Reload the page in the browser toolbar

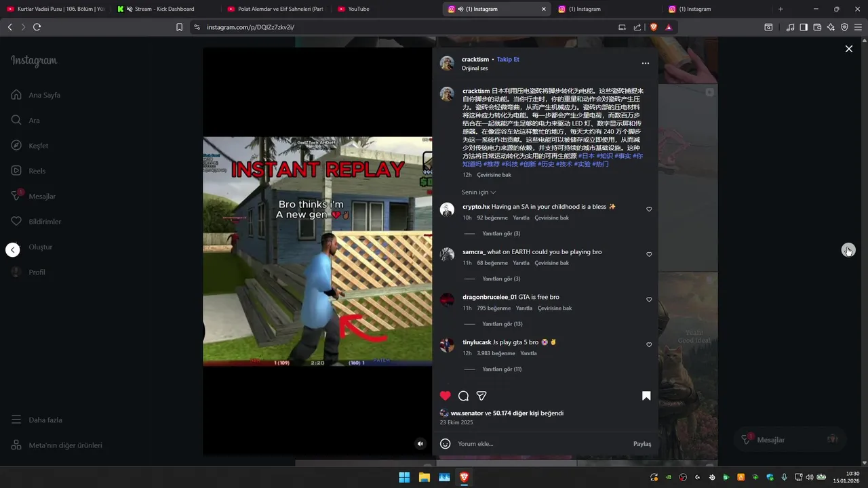coord(37,27)
